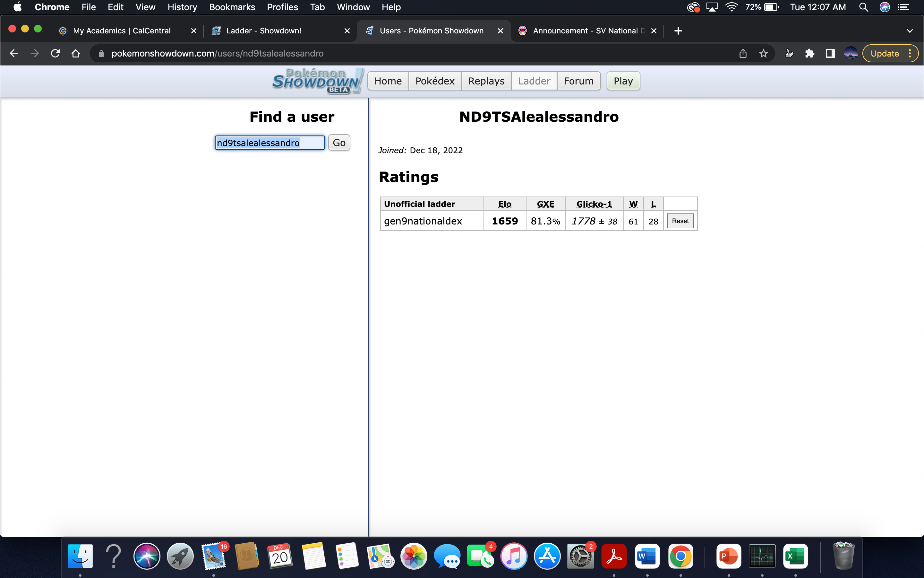Click the gen9nationaldex ladder cell

[x=432, y=221]
